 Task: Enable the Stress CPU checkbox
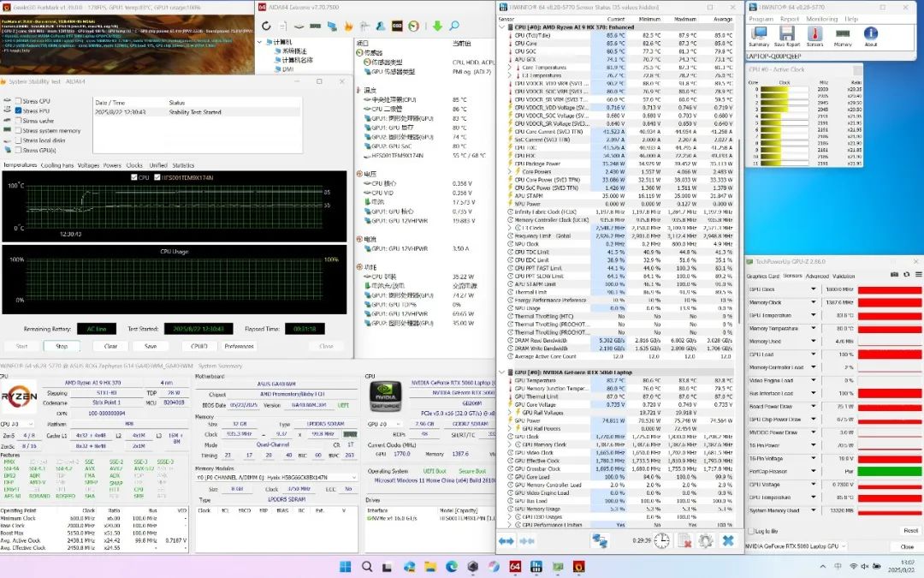point(18,101)
